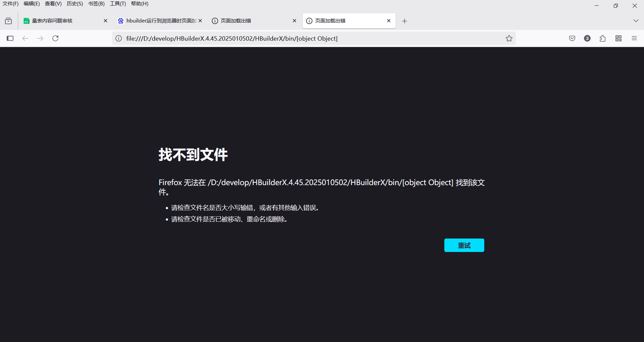
Task: Open the Pocket save icon
Action: click(x=572, y=38)
